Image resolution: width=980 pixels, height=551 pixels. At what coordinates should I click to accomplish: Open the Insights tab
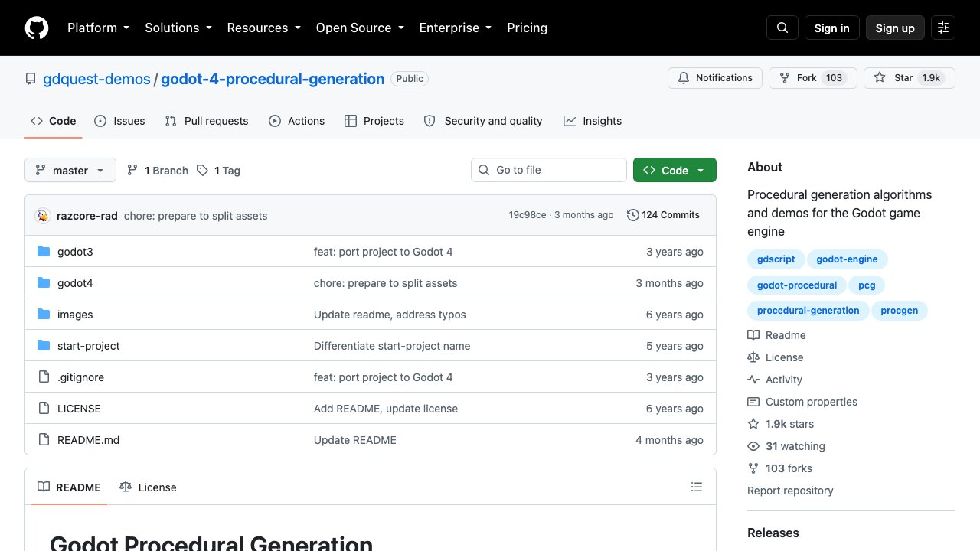point(593,121)
